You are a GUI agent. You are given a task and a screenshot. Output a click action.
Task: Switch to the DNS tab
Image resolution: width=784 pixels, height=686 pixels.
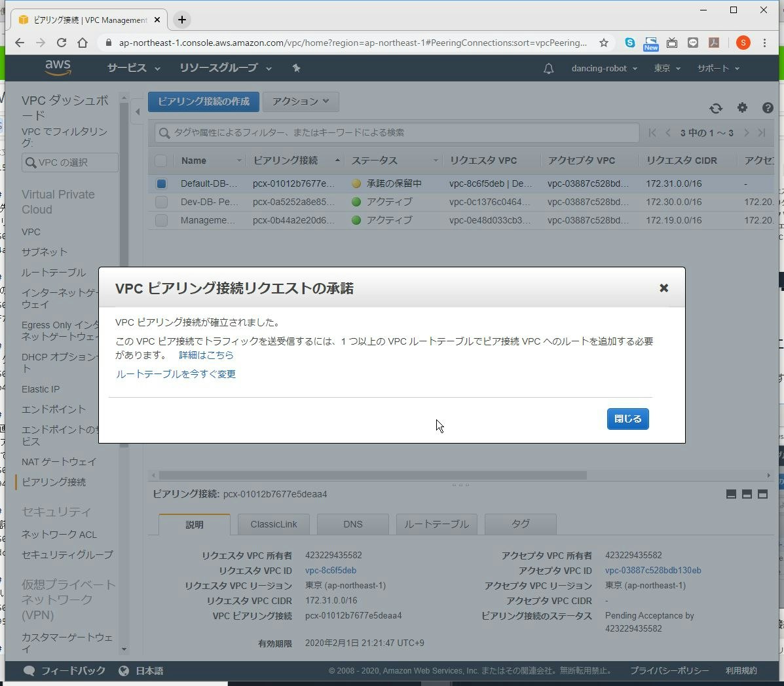(352, 525)
